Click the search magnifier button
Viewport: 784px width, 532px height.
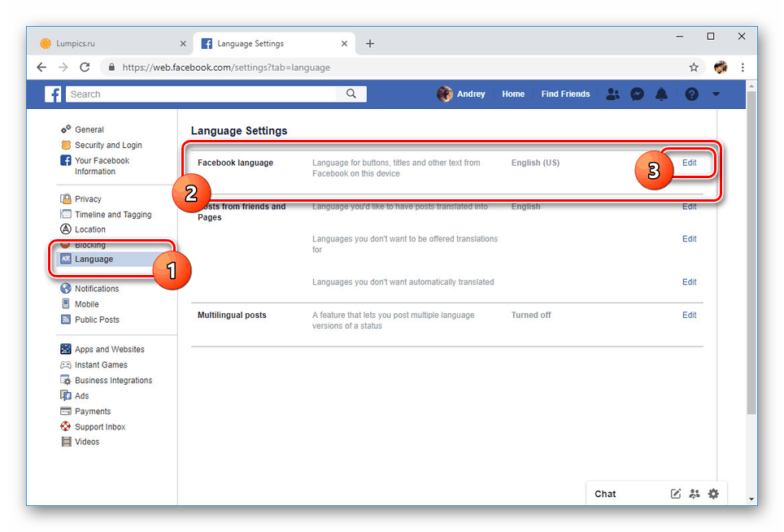pos(351,94)
